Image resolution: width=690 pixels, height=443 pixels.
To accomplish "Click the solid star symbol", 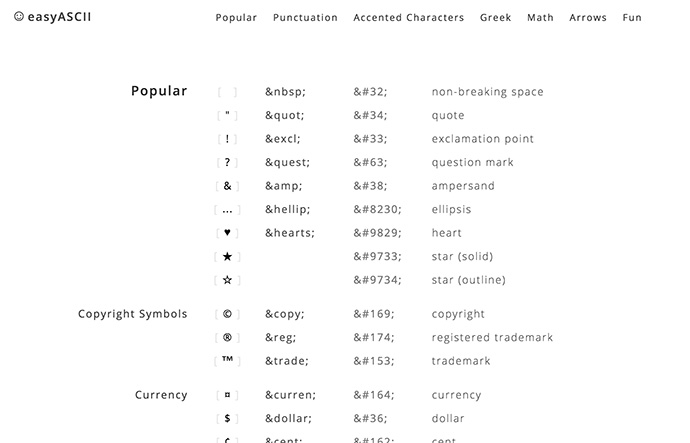I will (227, 256).
